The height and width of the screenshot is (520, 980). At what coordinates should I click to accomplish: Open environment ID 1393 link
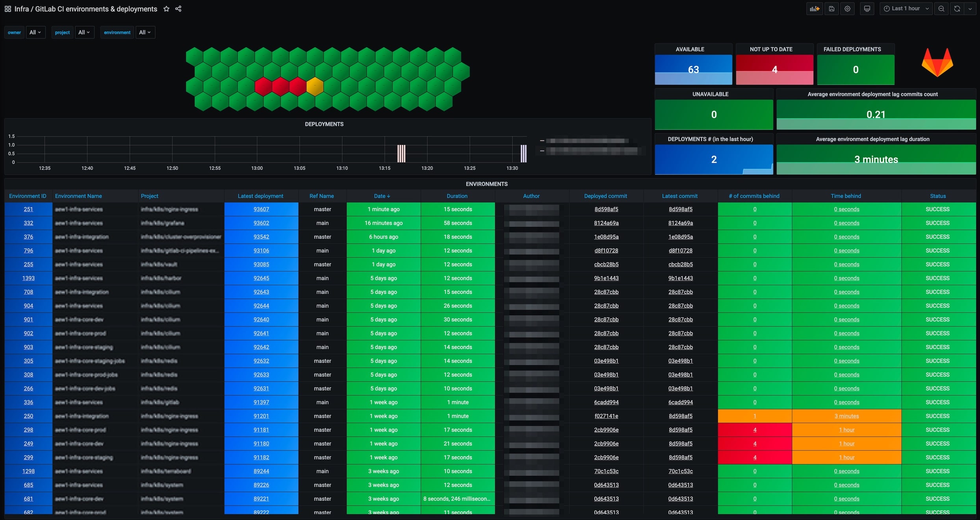(x=28, y=278)
